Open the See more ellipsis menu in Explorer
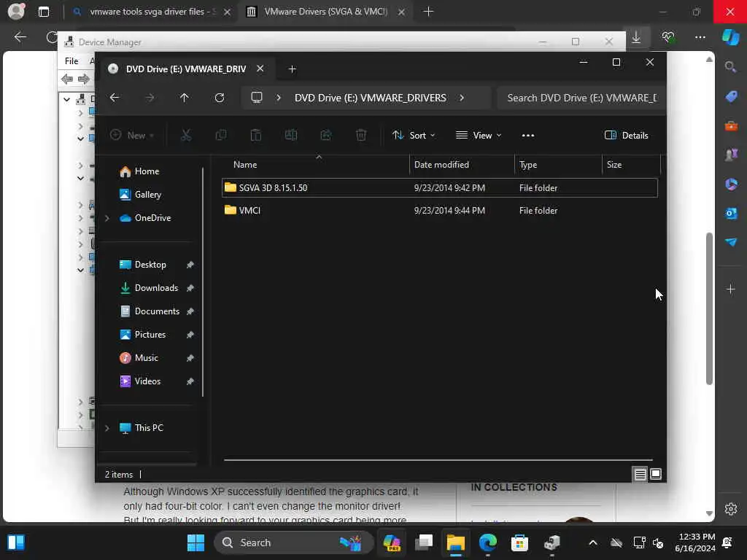The image size is (747, 560). coord(528,135)
